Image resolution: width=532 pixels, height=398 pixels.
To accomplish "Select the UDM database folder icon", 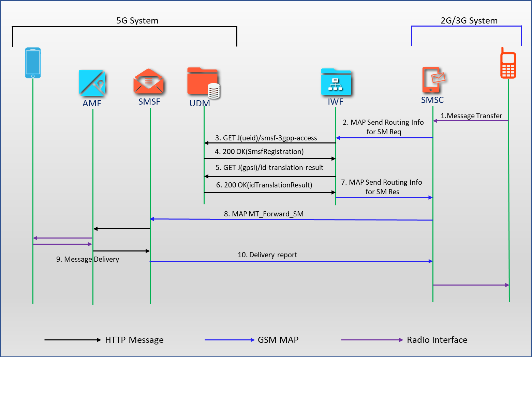I will point(203,83).
